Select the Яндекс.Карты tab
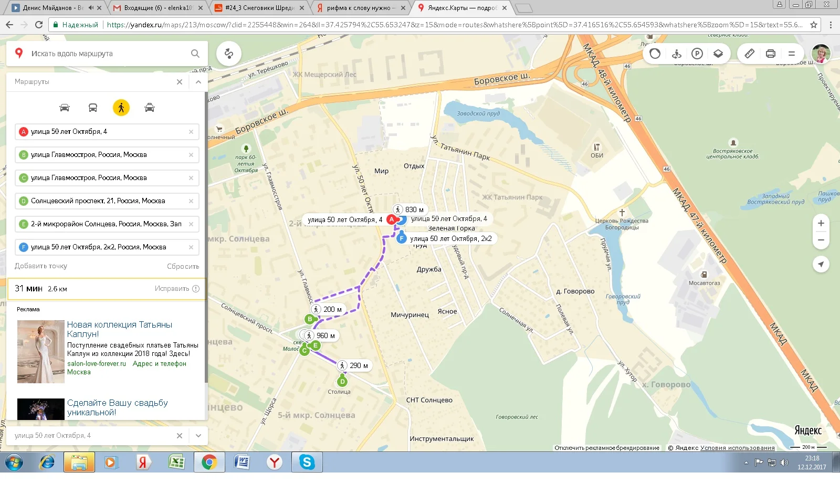Screen dimensions: 840x504 coord(462,8)
